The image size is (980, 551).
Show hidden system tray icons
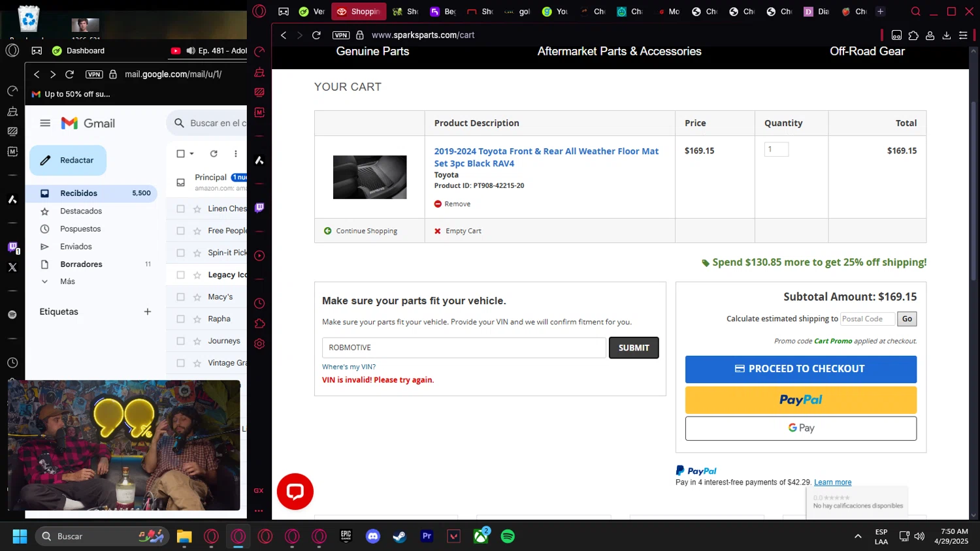tap(858, 536)
